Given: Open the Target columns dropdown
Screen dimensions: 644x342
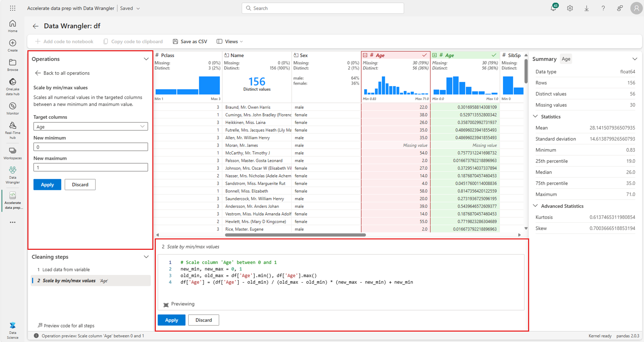Looking at the screenshot, I should pos(91,127).
